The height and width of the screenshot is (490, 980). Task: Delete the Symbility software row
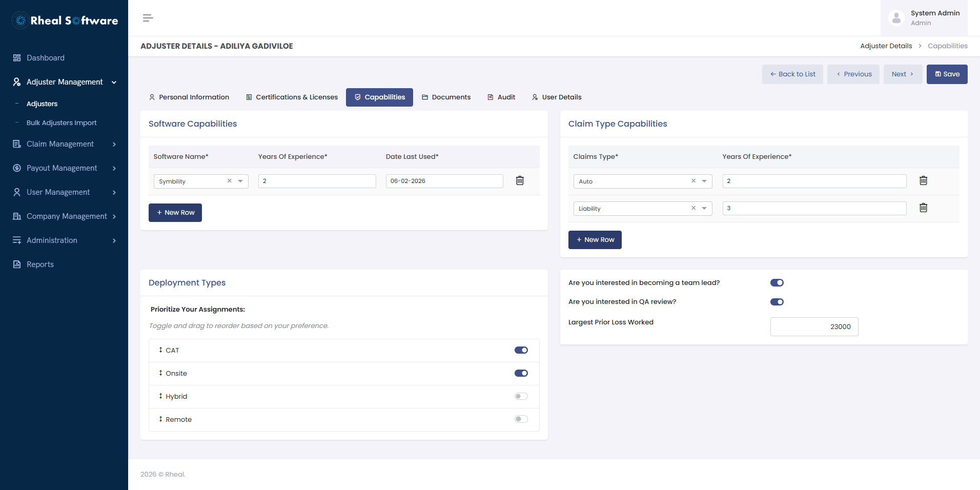pos(520,180)
